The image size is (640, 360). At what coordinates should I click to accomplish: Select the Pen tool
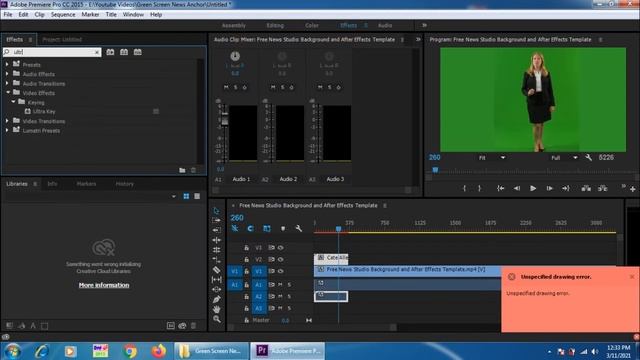[216, 300]
